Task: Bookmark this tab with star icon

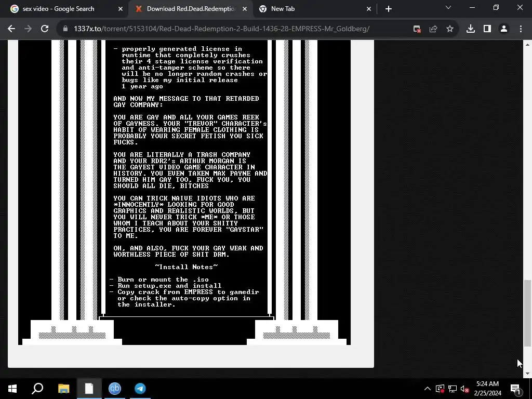Action: click(450, 29)
